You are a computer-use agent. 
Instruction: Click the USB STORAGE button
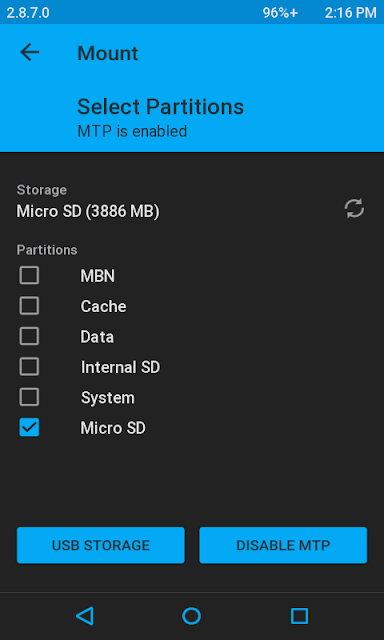[101, 545]
